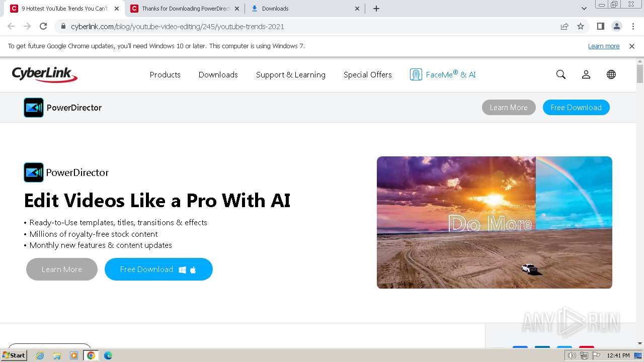Click the share this page icon

point(565,27)
